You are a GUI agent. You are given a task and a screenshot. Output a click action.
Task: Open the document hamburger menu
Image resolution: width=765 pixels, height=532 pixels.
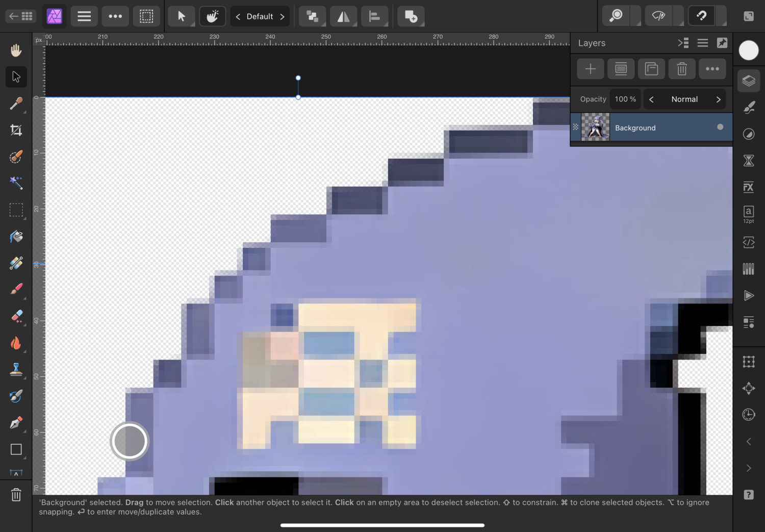[x=84, y=16]
